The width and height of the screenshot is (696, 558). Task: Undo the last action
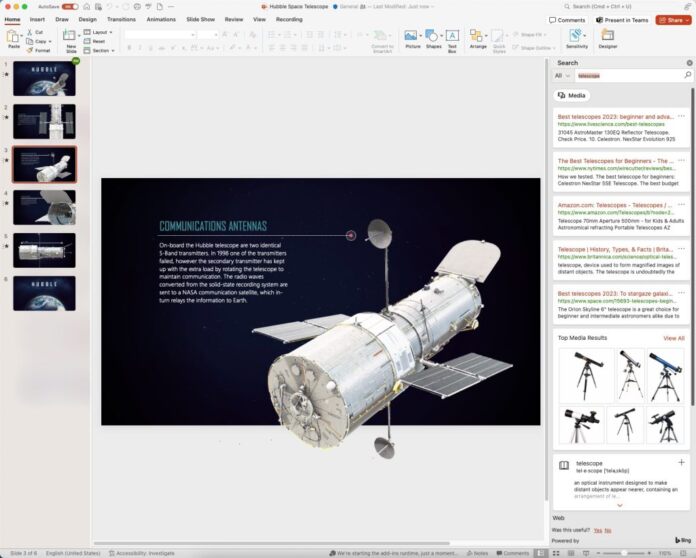[x=110, y=7]
